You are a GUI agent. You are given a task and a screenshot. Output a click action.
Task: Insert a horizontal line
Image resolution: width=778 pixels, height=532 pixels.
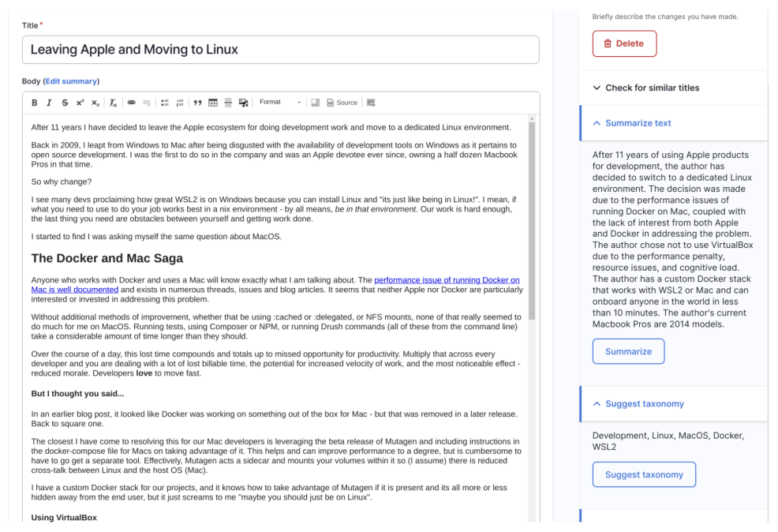228,103
